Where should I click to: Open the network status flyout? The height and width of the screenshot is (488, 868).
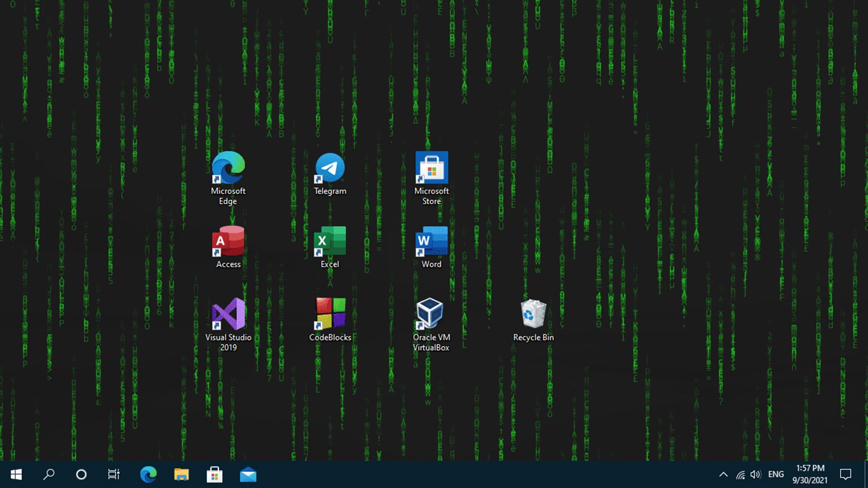(x=739, y=474)
